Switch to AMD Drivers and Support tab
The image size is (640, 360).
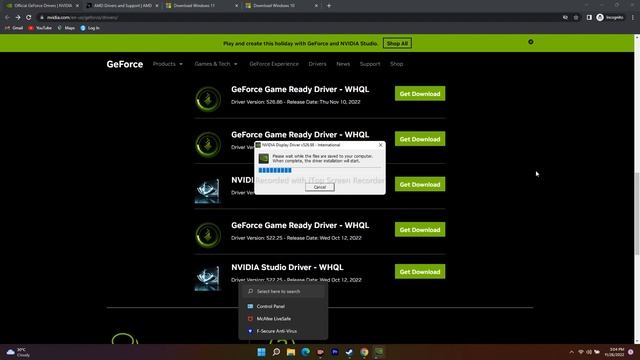point(122,6)
